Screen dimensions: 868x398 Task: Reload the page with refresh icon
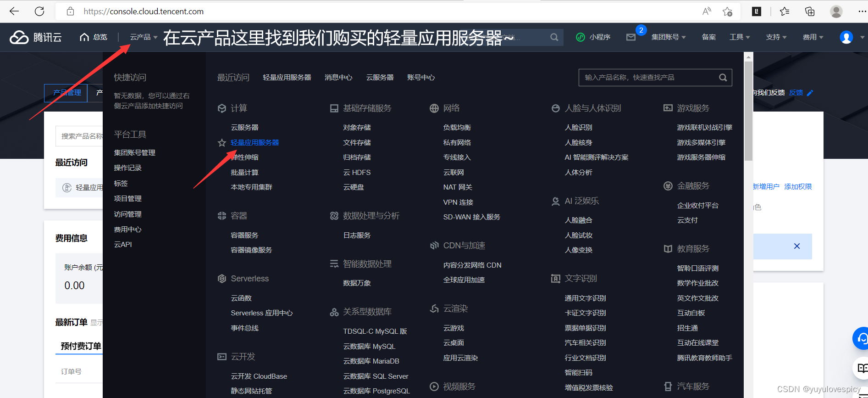pyautogui.click(x=39, y=11)
